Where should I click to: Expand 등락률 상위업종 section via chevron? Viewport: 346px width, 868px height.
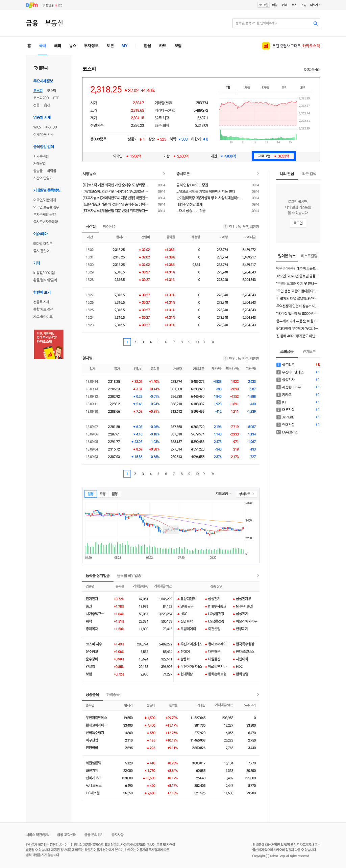coord(258,576)
